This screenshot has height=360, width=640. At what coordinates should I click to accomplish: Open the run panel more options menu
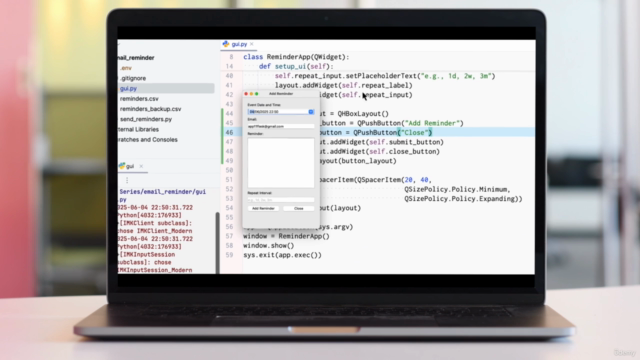point(127,180)
